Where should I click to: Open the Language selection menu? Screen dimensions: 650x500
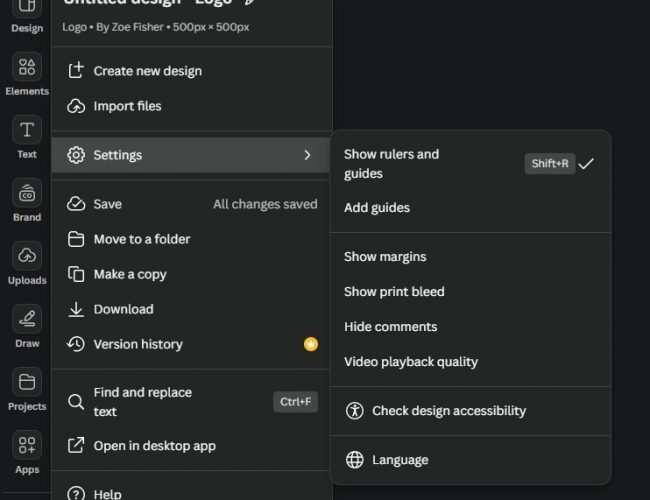point(400,460)
